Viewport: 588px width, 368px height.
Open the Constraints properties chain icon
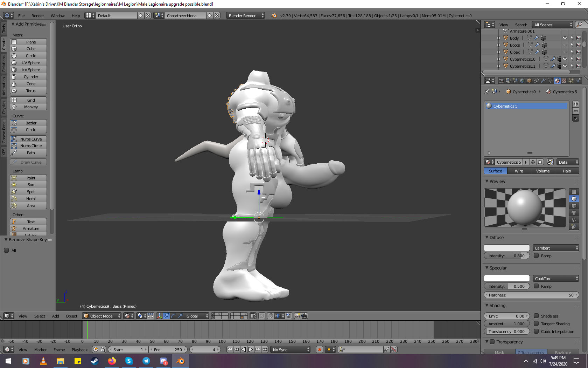click(x=536, y=81)
